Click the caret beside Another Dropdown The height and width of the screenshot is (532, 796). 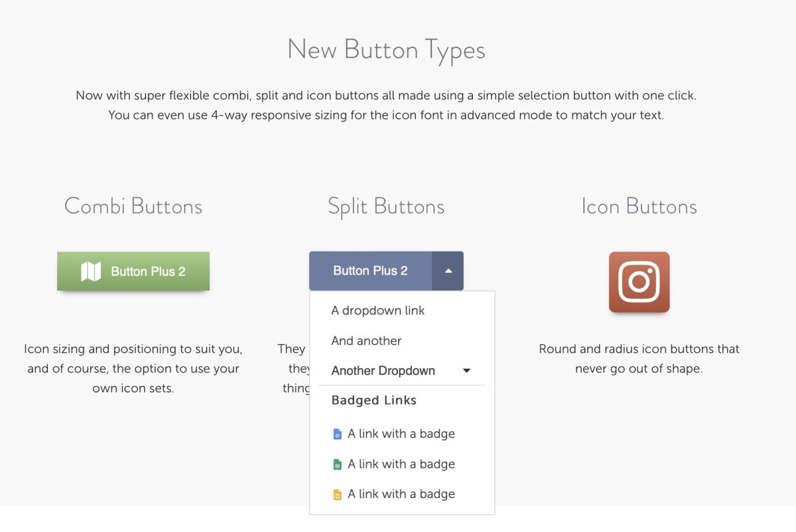(466, 371)
